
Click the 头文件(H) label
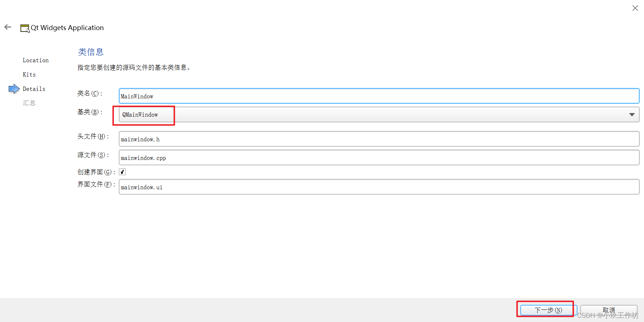coord(93,136)
